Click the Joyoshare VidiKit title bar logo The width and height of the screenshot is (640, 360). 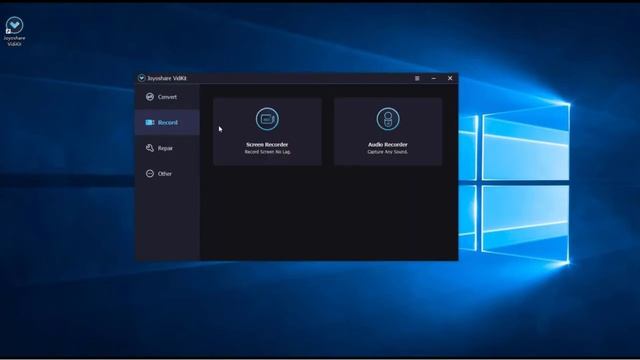(142, 78)
